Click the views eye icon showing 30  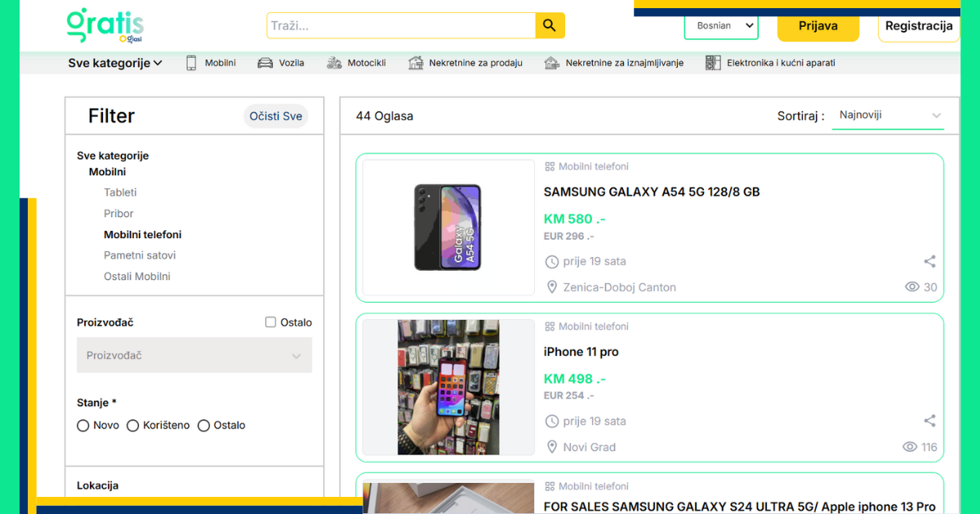click(912, 287)
